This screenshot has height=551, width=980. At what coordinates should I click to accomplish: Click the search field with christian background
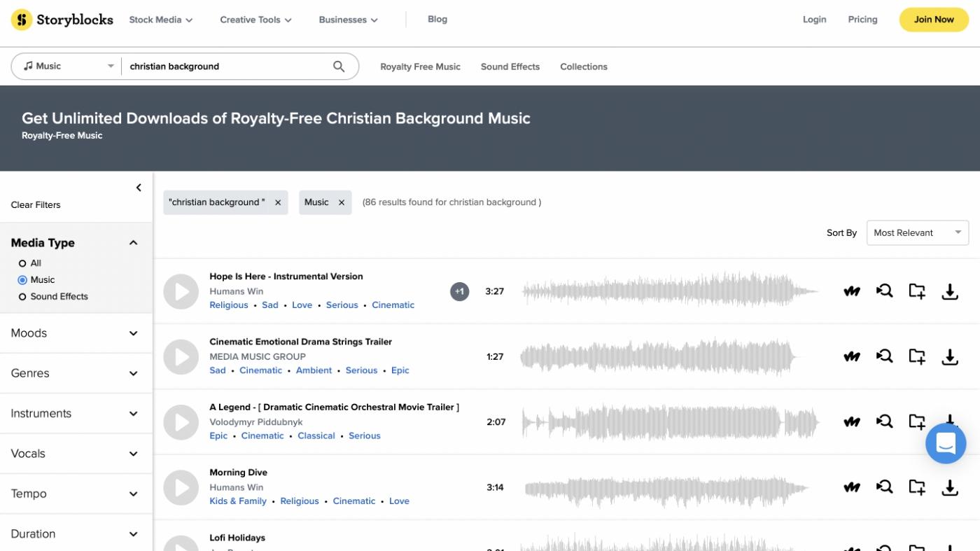(227, 67)
